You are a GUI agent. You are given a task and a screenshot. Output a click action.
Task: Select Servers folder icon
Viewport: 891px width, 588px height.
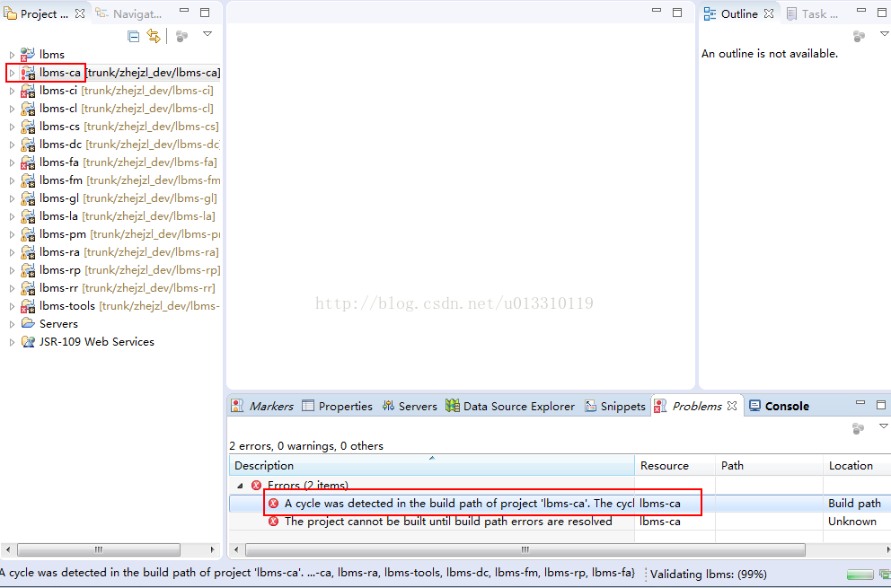(x=28, y=323)
